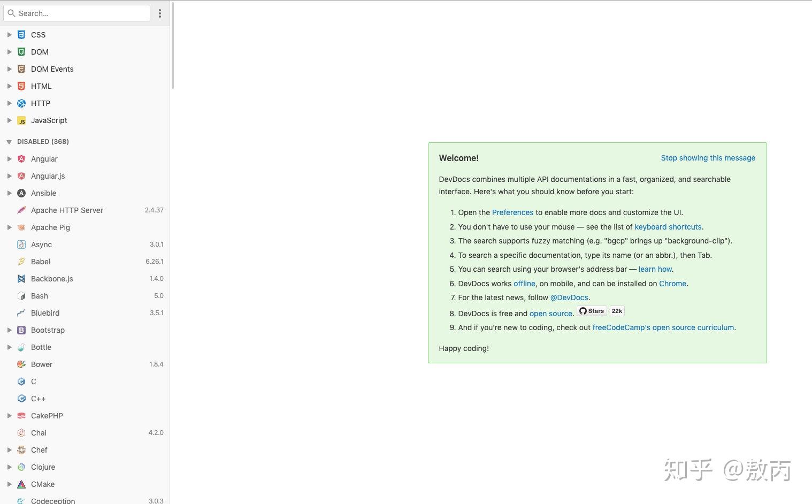Click the Chai icon
Viewport: 812px width, 504px height.
pos(21,433)
